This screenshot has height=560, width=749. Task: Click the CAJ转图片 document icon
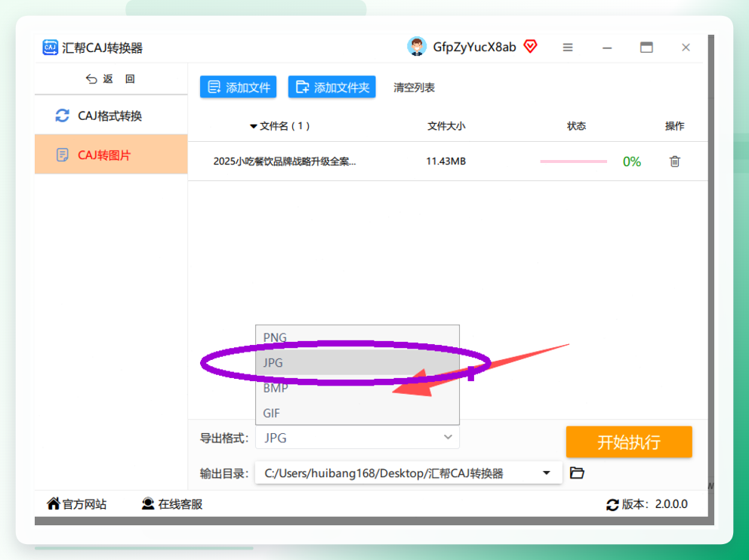point(62,155)
